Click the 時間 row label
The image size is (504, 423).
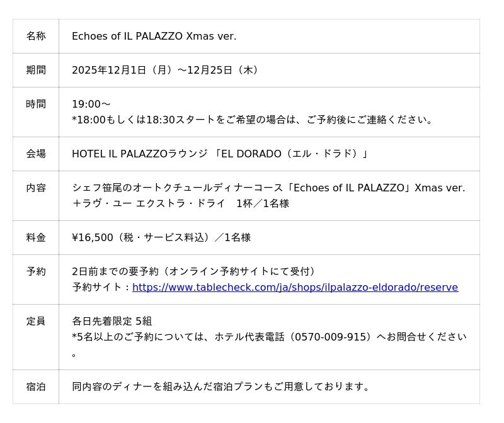click(x=36, y=104)
